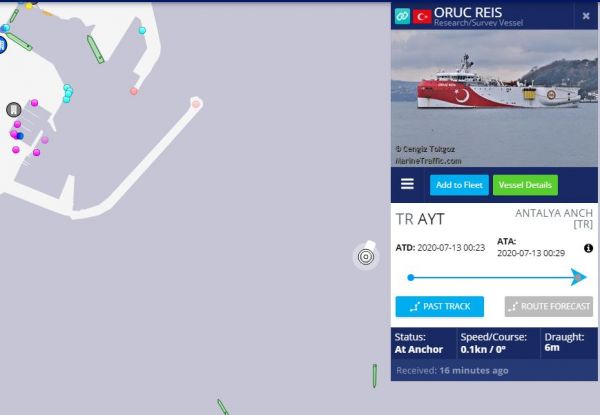The height and width of the screenshot is (415, 600).
Task: Select the gray port icon on the marina
Action: (14, 110)
